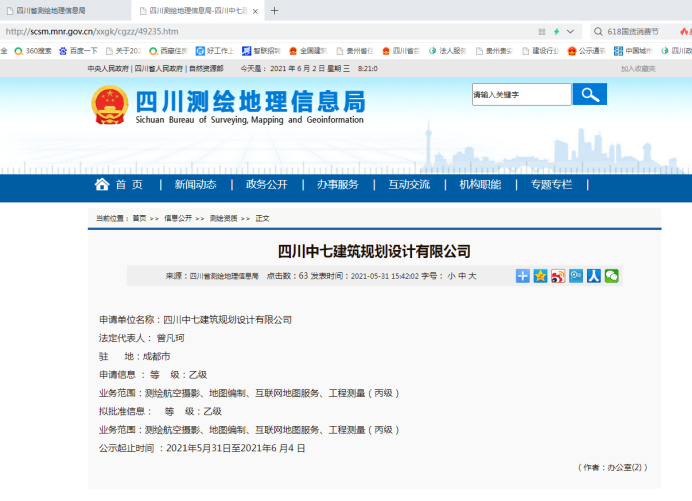
Task: Open 专题专栏 navigation menu
Action: tap(551, 185)
